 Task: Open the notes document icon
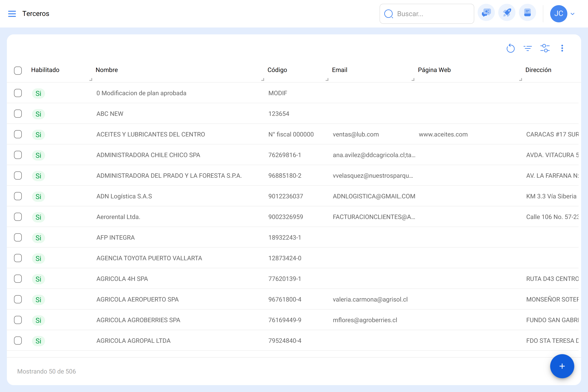click(527, 13)
